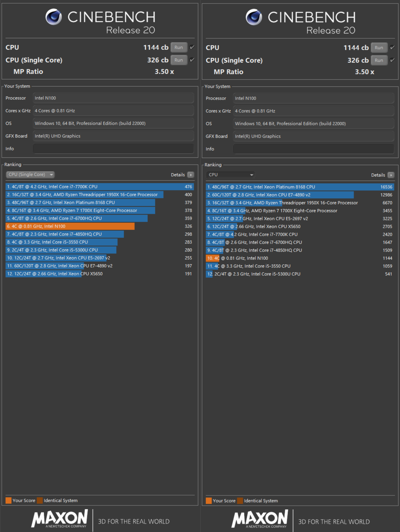The height and width of the screenshot is (532, 400).
Task: Click the Identical System swatch in left panel
Action: pyautogui.click(x=40, y=500)
